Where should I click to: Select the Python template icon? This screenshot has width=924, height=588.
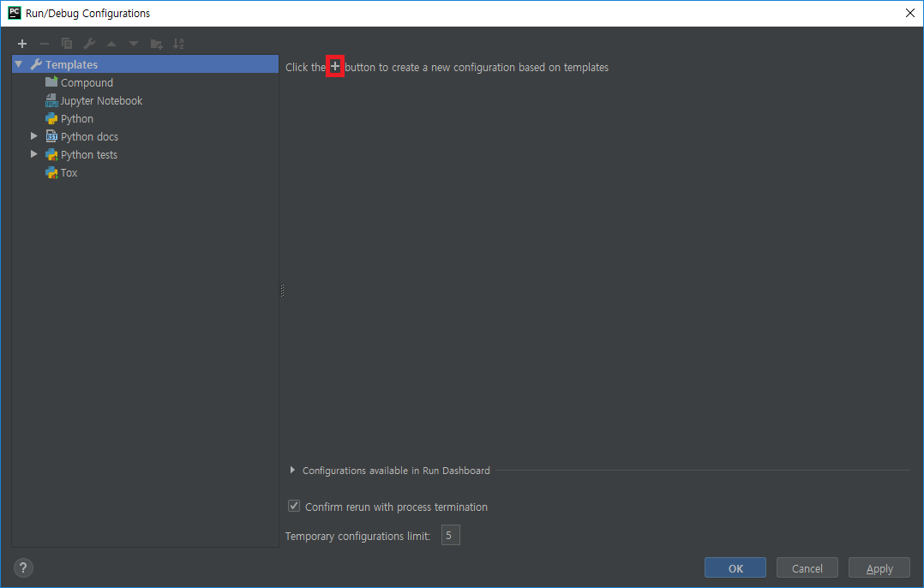tap(51, 118)
